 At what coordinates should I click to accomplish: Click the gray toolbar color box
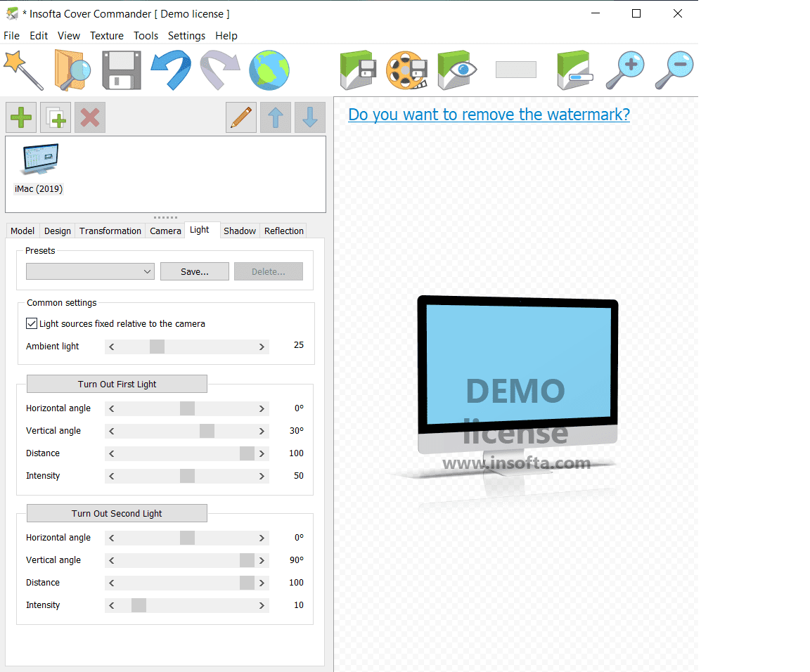[516, 70]
